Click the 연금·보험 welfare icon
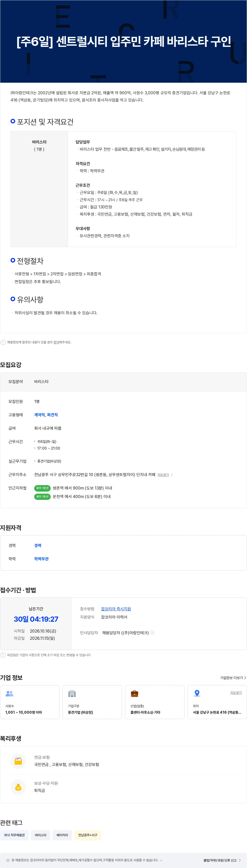 coord(18,761)
